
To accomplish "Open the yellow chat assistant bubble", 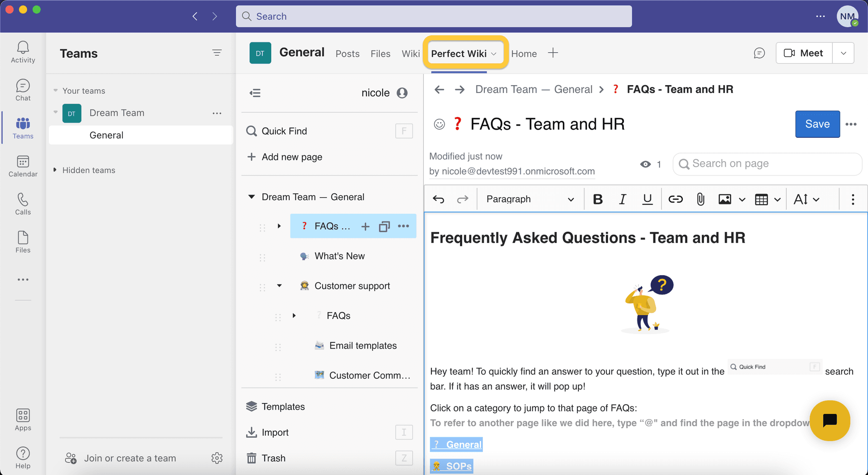I will click(830, 421).
